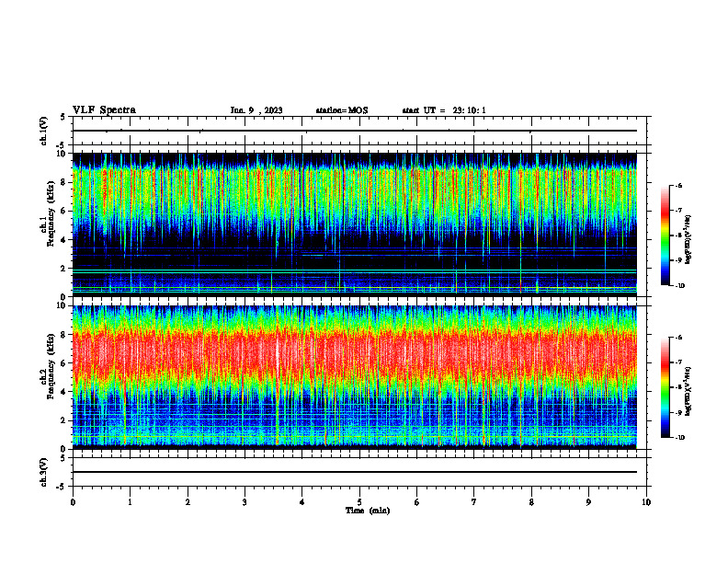The height and width of the screenshot is (563, 728).
Task: Click time axis tick label "1"
Action: 130,502
